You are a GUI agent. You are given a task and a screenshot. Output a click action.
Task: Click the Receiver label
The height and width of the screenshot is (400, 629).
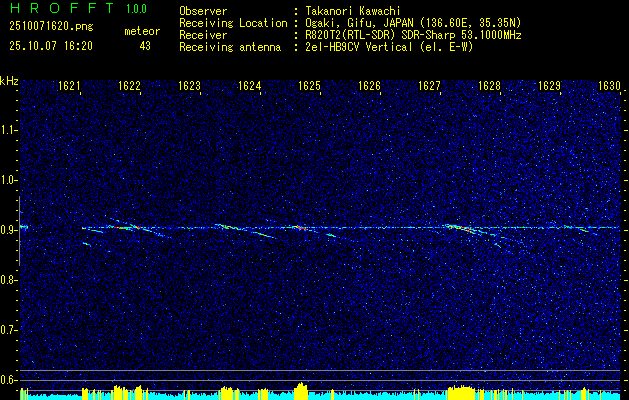tap(203, 35)
